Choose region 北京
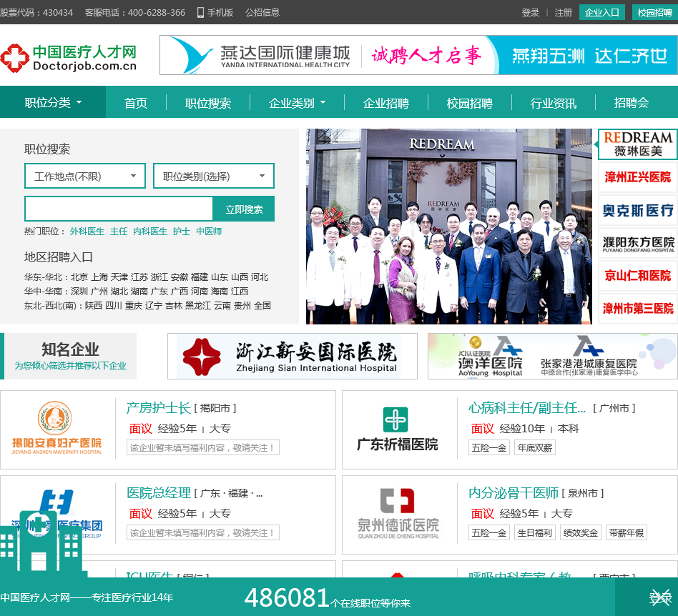The height and width of the screenshot is (616, 678). click(x=79, y=277)
